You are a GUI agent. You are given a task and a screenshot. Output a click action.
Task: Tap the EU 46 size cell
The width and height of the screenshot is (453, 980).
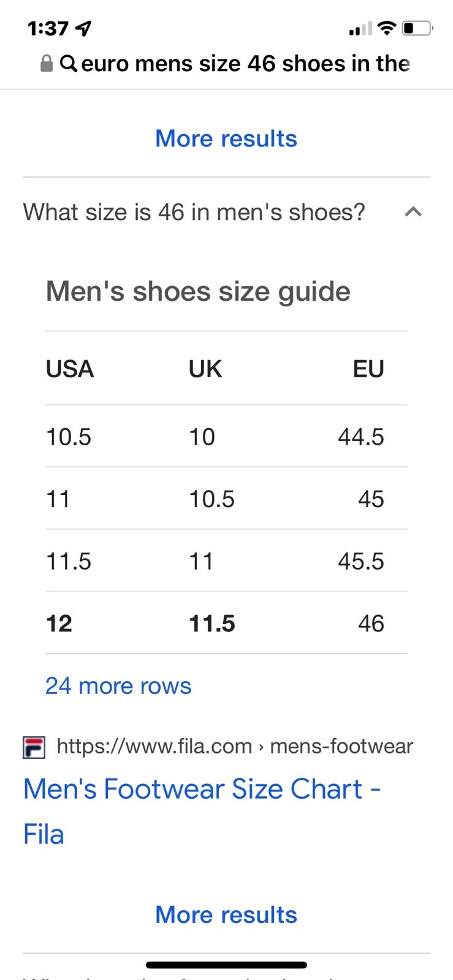pos(371,624)
